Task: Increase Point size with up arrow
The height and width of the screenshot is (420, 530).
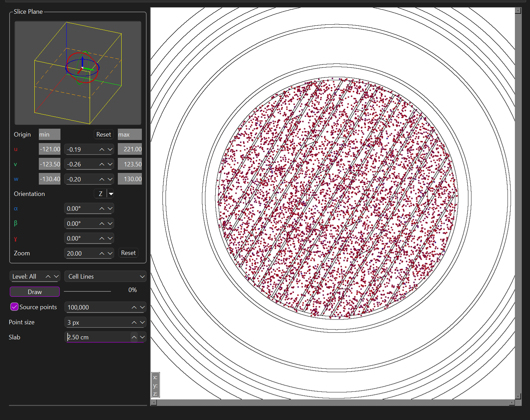Action: click(134, 323)
